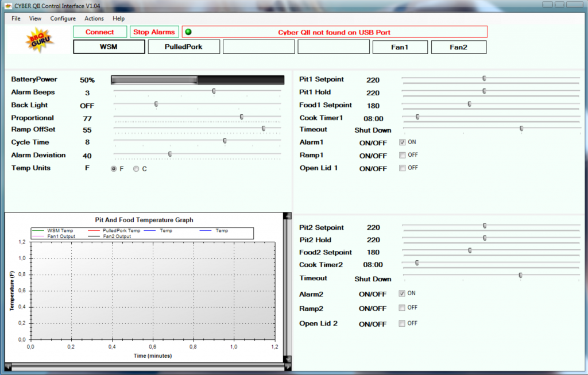This screenshot has height=375, width=588.
Task: Click the Fan2 button
Action: point(459,47)
